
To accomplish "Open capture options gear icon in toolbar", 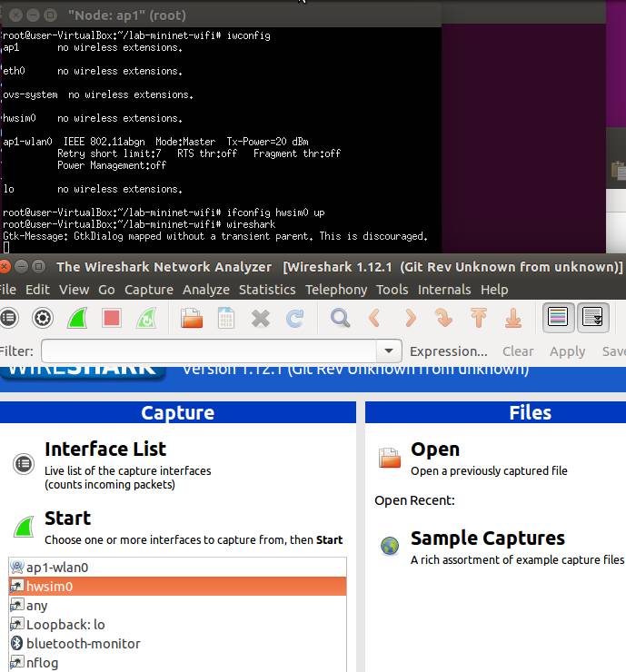I will (43, 318).
